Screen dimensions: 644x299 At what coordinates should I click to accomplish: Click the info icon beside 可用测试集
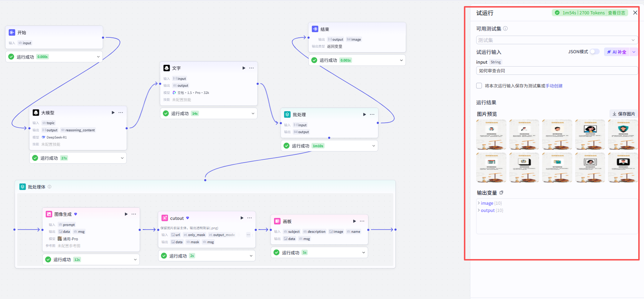505,28
